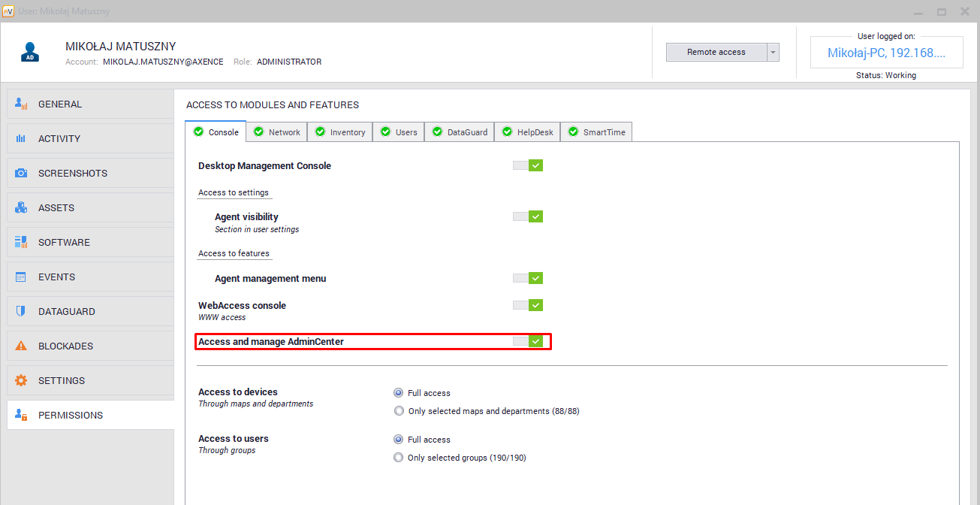Toggle the Desktop Management Console switch

(528, 165)
